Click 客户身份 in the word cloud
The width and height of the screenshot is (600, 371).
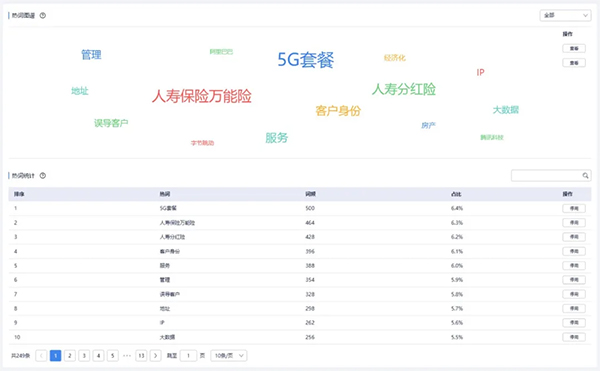pyautogui.click(x=338, y=111)
